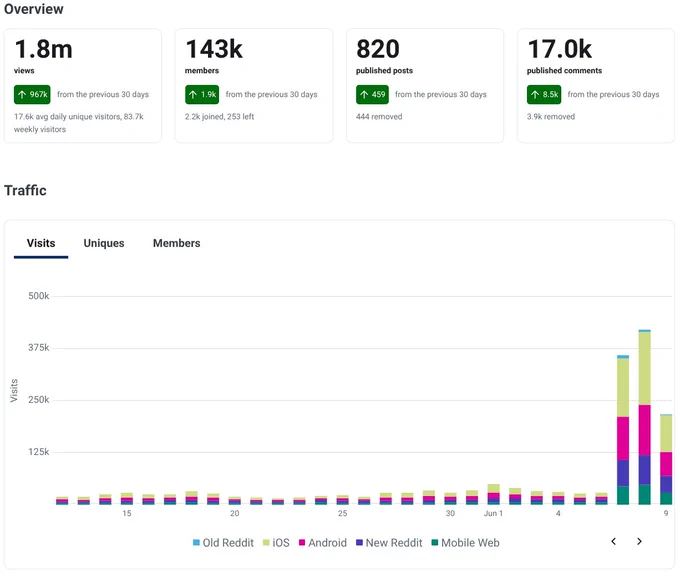680x576 pixels.
Task: Click the iOS yellow-green swatch
Action: (266, 542)
